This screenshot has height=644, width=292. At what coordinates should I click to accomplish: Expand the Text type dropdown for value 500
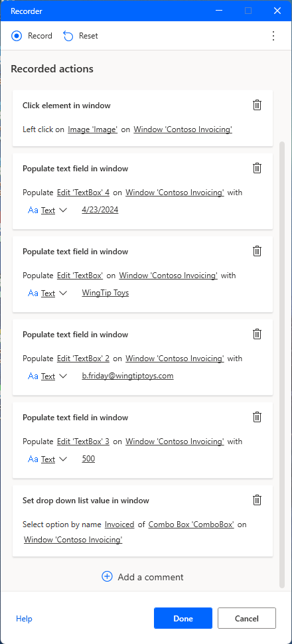click(63, 459)
